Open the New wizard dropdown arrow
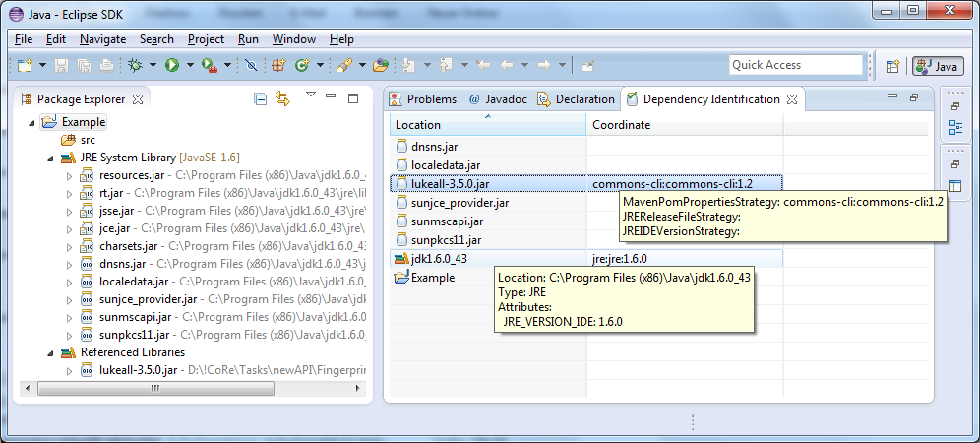Screen dimensions: 980x443 (x=42, y=65)
